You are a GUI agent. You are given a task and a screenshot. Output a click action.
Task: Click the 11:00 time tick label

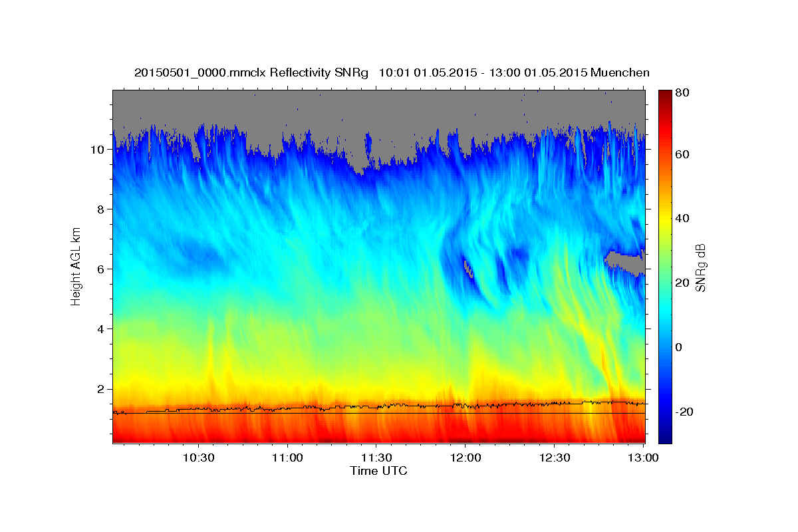coord(287,458)
